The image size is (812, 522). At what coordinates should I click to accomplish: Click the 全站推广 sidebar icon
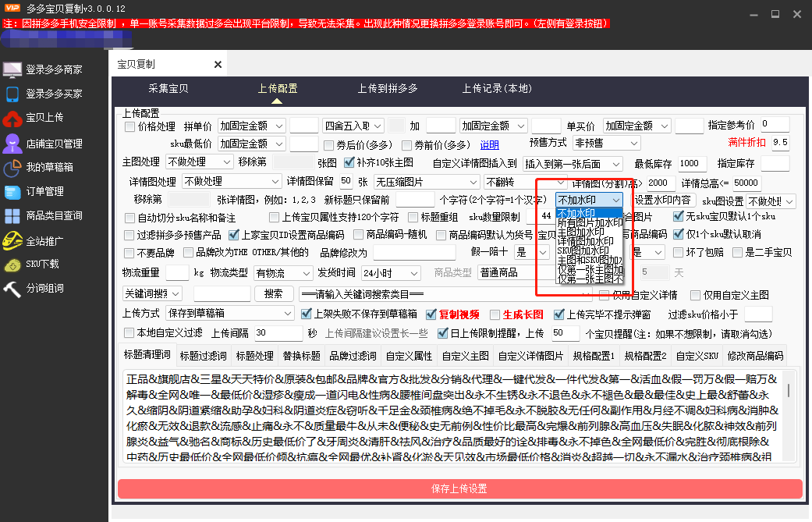(x=12, y=241)
